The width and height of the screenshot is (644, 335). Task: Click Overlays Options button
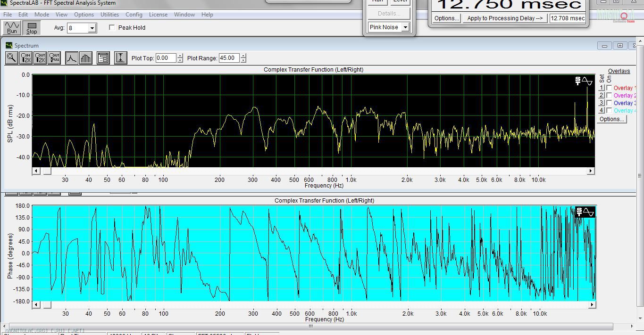611,119
